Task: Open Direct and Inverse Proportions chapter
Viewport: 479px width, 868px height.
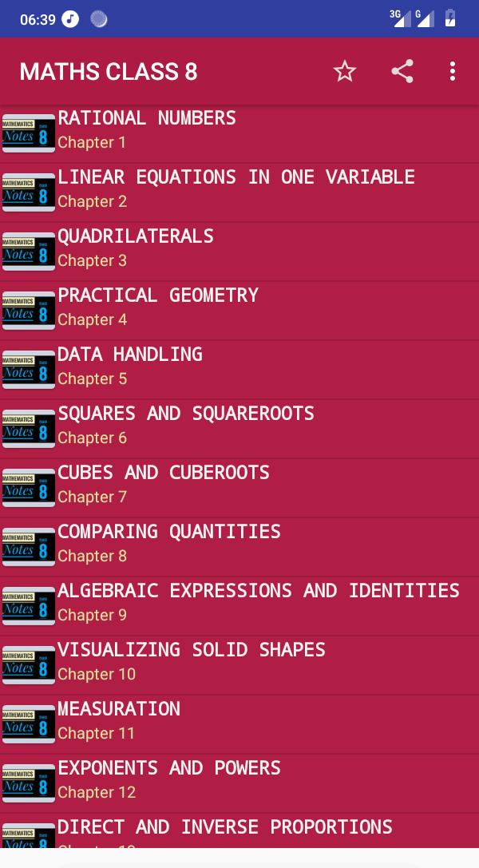Action: 225,827
